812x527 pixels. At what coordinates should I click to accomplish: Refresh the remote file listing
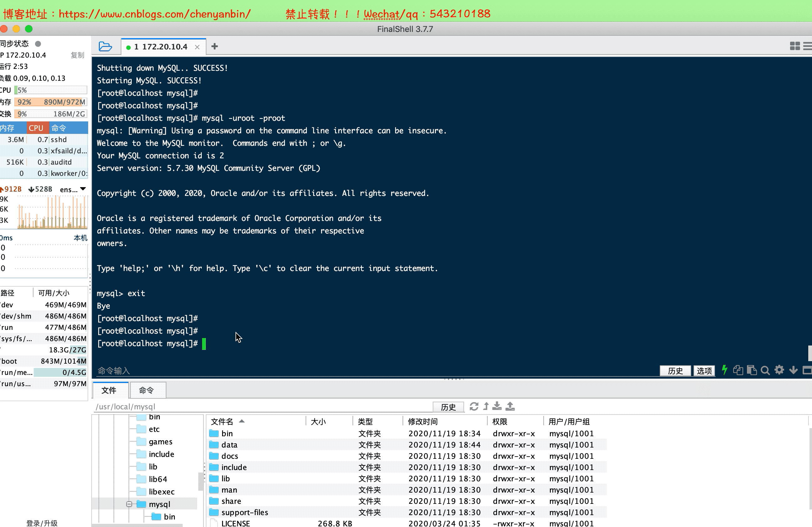tap(474, 406)
